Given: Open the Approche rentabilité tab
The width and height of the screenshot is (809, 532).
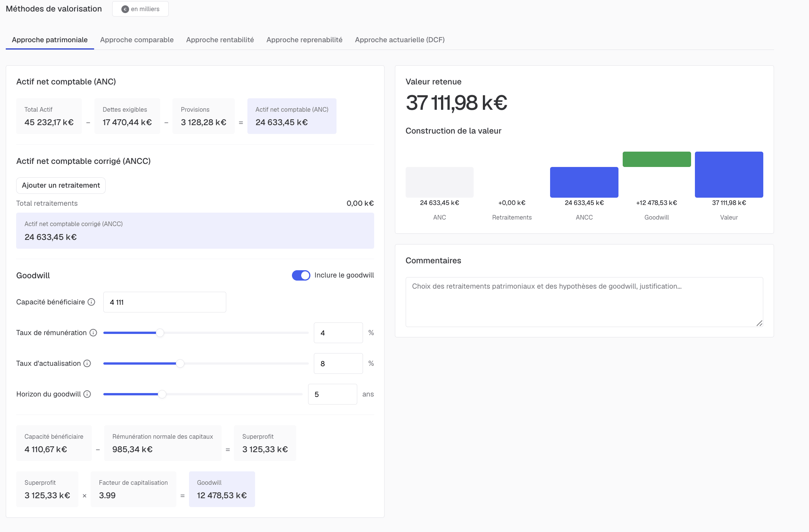Looking at the screenshot, I should click(220, 40).
